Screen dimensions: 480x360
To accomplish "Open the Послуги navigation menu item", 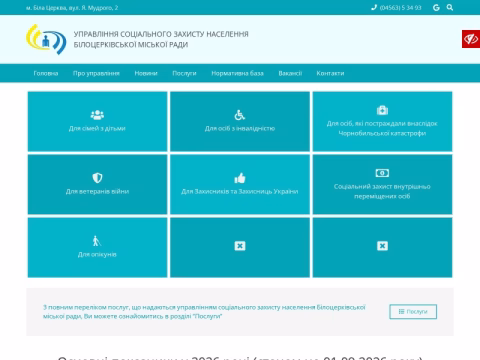I will pos(184,73).
